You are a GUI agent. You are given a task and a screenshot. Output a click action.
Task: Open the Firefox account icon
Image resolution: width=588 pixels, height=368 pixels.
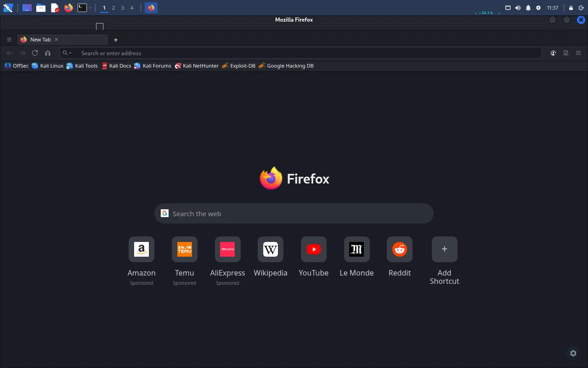coord(553,53)
